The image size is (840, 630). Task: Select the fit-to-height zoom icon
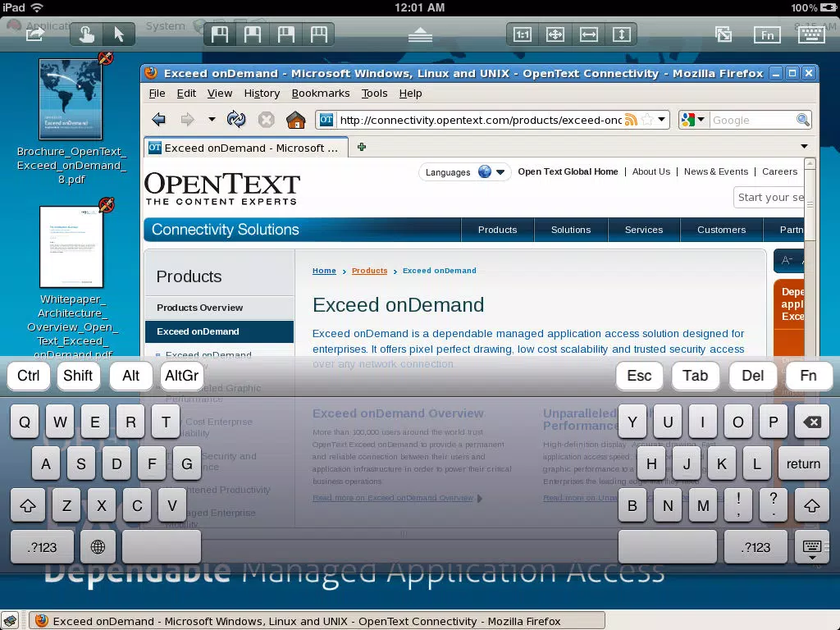621,34
